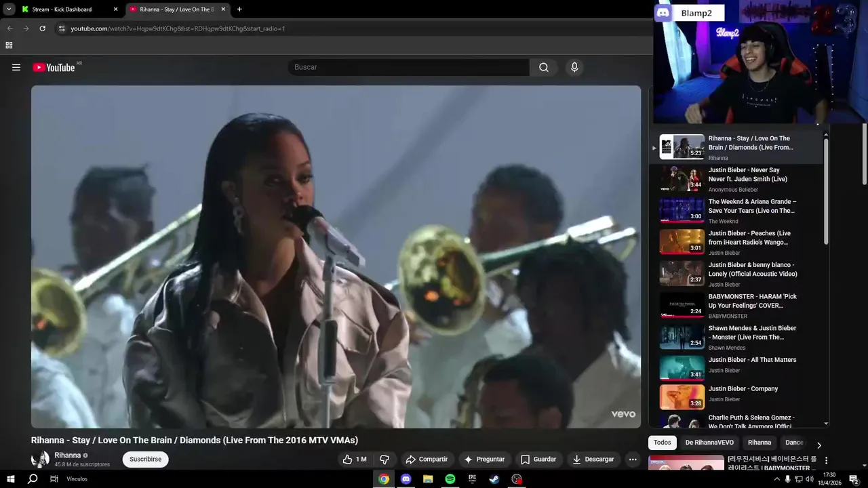This screenshot has width=868, height=488.
Task: View site information icon in address bar
Action: pyautogui.click(x=62, y=28)
